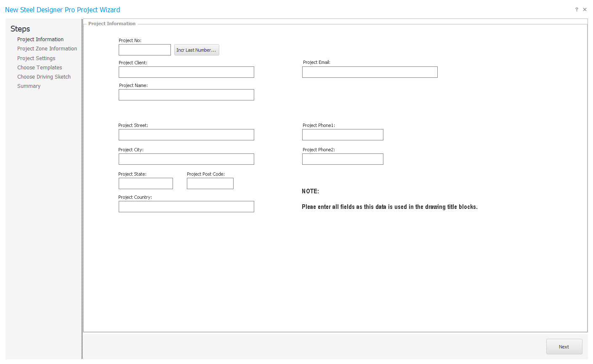Focus the Project Country field
The height and width of the screenshot is (364, 593).
(186, 206)
